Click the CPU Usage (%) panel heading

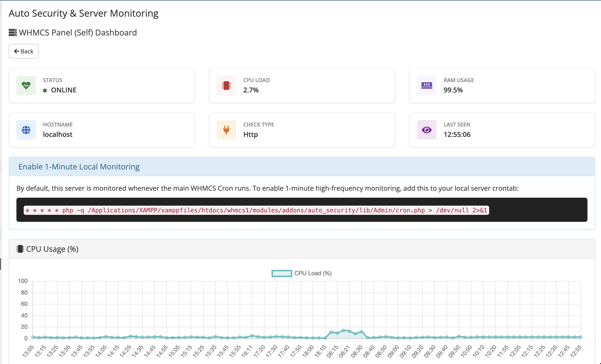pos(52,249)
